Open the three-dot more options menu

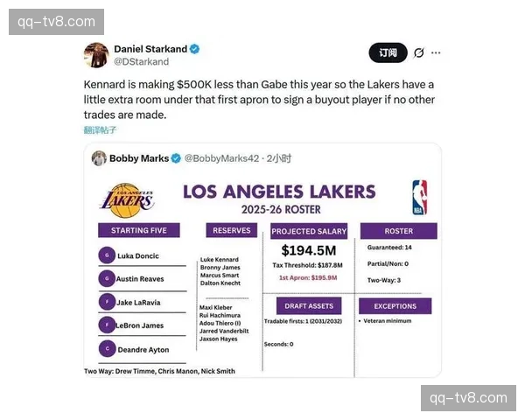[436, 52]
